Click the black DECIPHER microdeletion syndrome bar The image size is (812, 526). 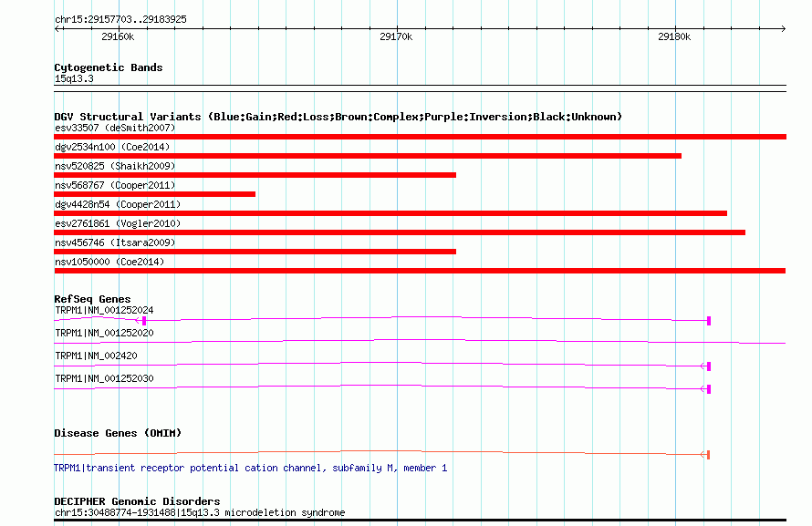pyautogui.click(x=420, y=521)
